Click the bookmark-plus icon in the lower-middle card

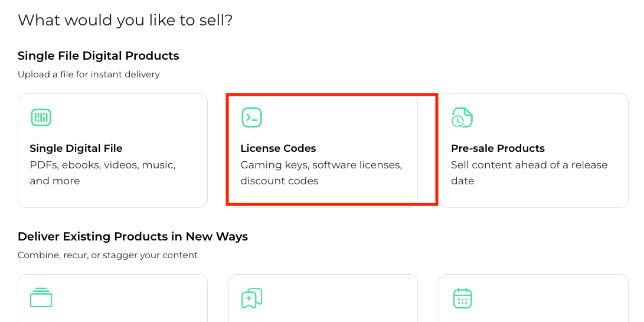coord(251,298)
